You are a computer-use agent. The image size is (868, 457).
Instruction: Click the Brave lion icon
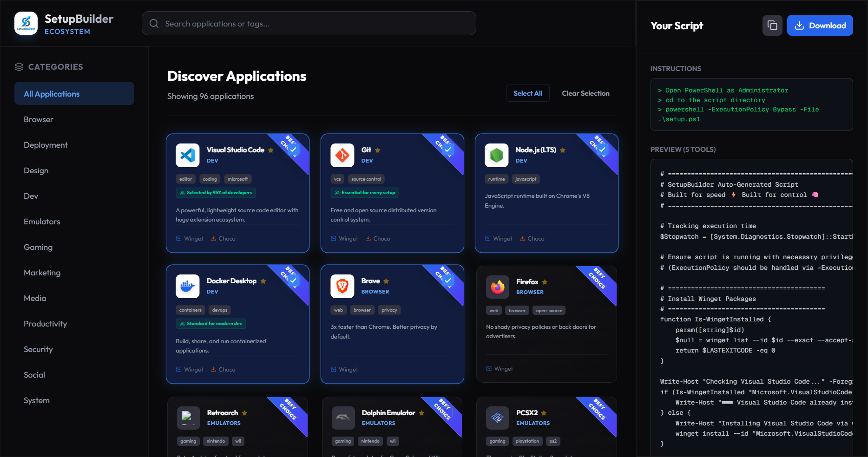pos(342,286)
